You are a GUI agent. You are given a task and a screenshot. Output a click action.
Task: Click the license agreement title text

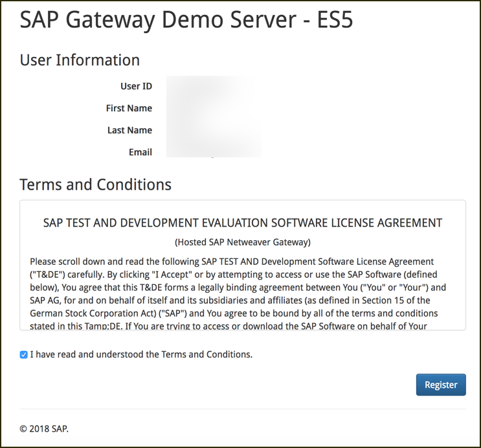243,223
